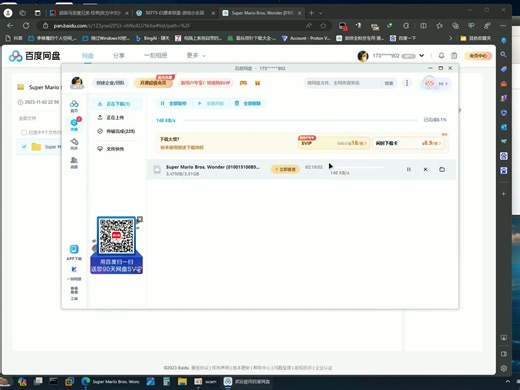Click the QR code image
The height and width of the screenshot is (390, 520).
tap(116, 236)
